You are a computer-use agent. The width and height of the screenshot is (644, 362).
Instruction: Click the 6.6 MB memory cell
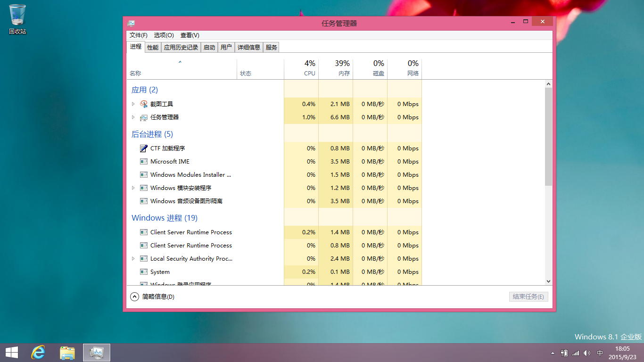coord(336,117)
